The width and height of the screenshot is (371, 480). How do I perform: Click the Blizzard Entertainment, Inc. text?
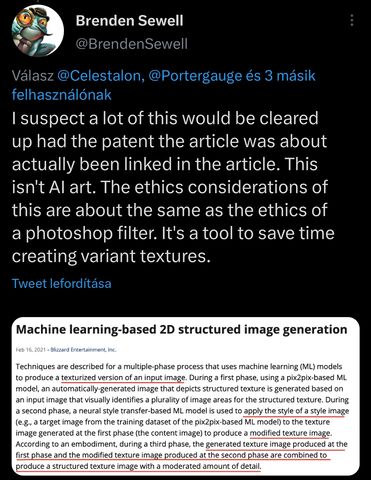[83, 350]
